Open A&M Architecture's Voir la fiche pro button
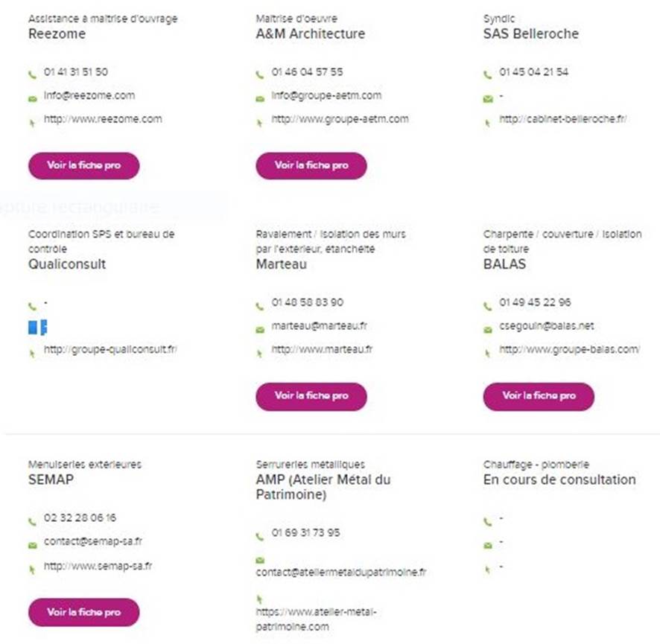660x644 pixels. (311, 166)
